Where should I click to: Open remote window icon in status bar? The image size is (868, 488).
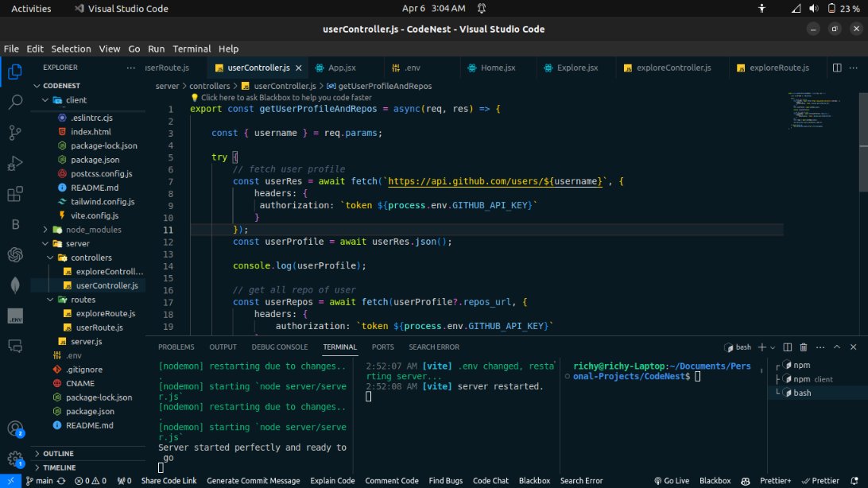pyautogui.click(x=10, y=481)
